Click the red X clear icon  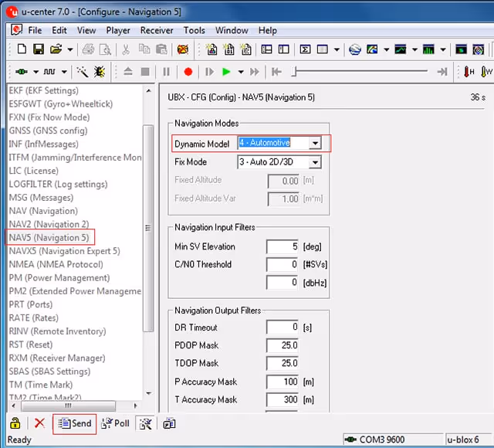click(39, 423)
